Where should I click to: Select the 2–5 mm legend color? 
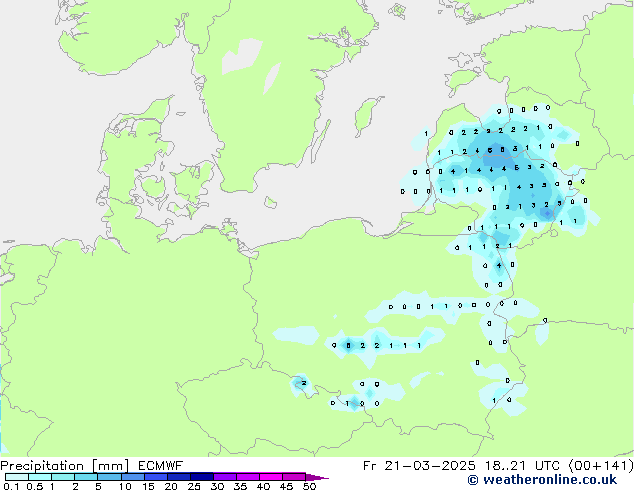(87, 477)
